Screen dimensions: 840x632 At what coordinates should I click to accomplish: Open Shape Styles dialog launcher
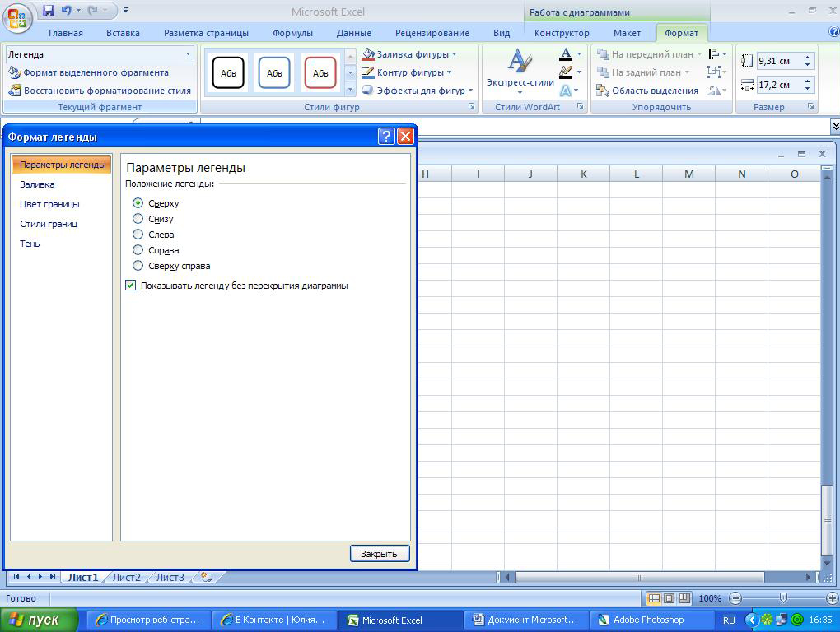point(471,106)
